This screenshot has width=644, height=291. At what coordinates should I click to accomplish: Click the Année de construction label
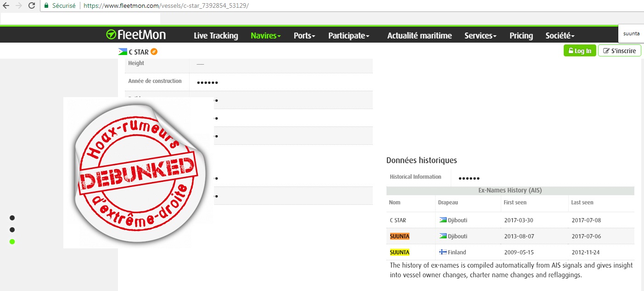tap(155, 81)
